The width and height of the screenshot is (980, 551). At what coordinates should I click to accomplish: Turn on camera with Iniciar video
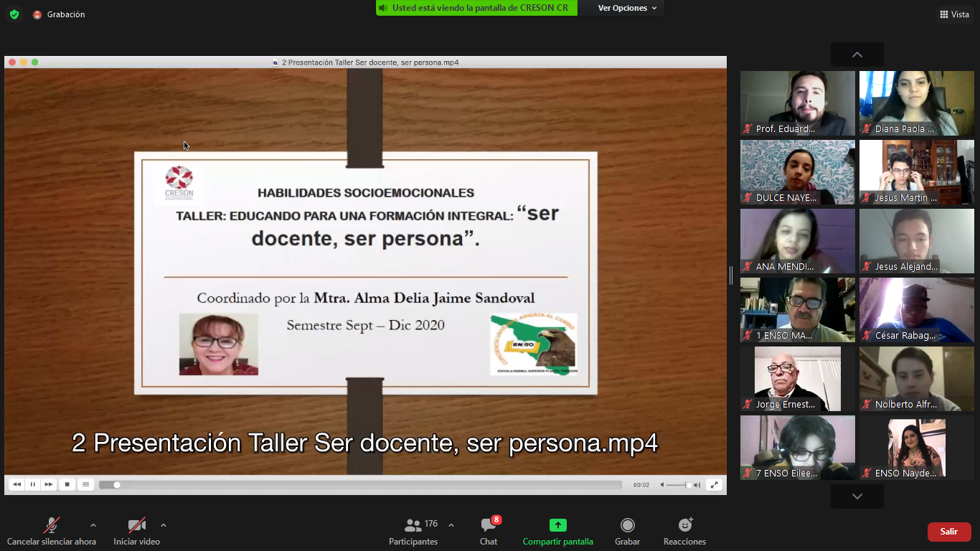[x=136, y=526]
